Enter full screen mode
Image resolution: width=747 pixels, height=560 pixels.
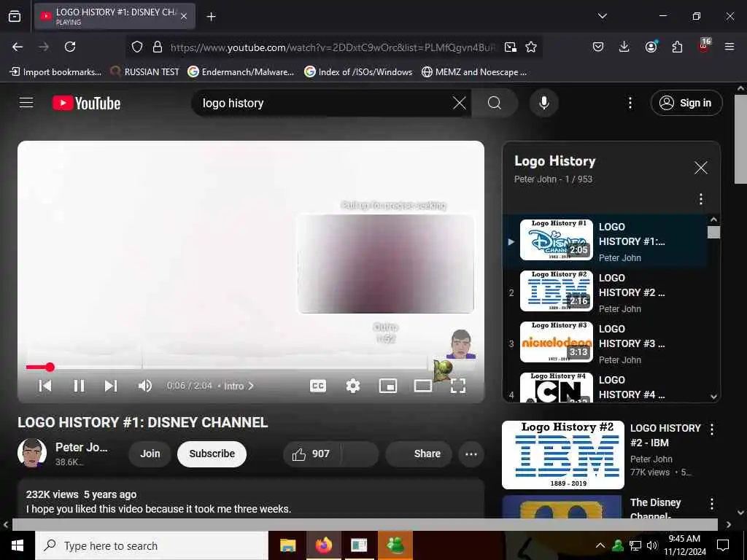click(458, 386)
